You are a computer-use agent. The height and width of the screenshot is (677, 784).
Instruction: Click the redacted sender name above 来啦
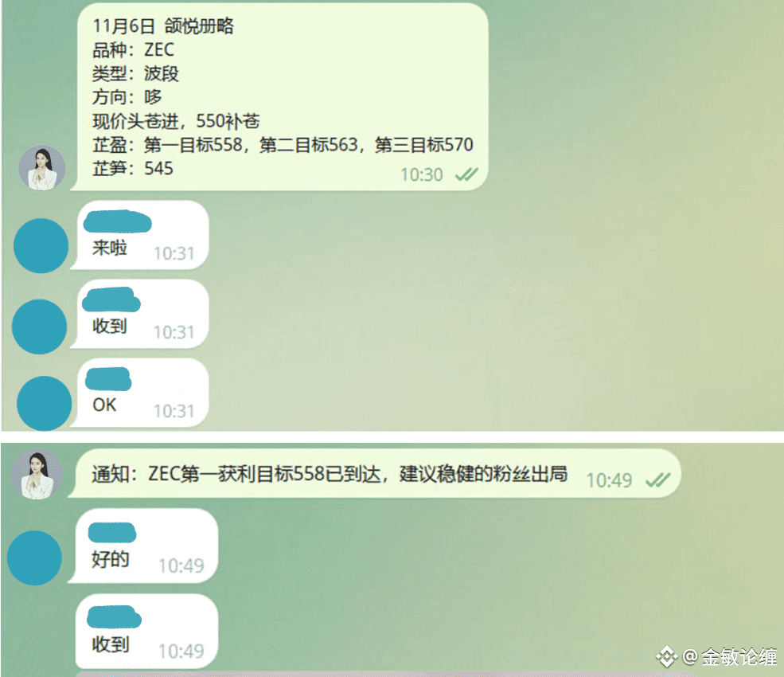coord(118,221)
